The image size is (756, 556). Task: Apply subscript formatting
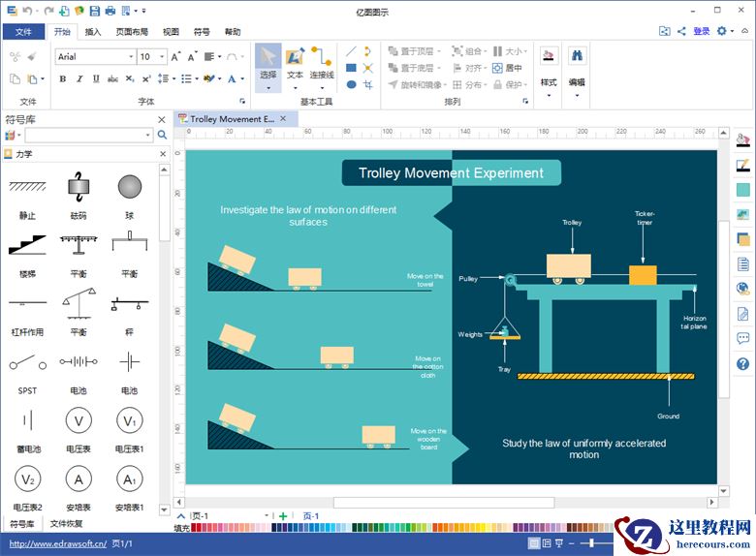(130, 78)
